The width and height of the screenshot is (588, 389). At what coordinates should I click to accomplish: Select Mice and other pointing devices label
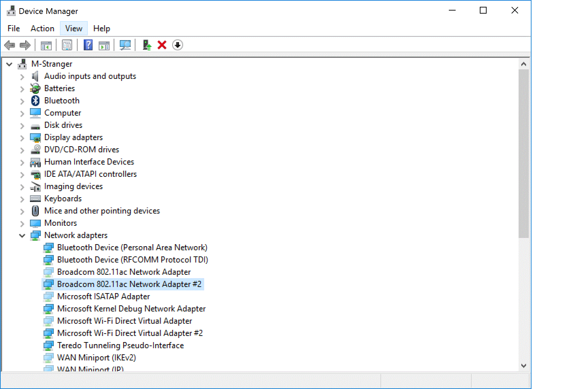[x=102, y=211]
